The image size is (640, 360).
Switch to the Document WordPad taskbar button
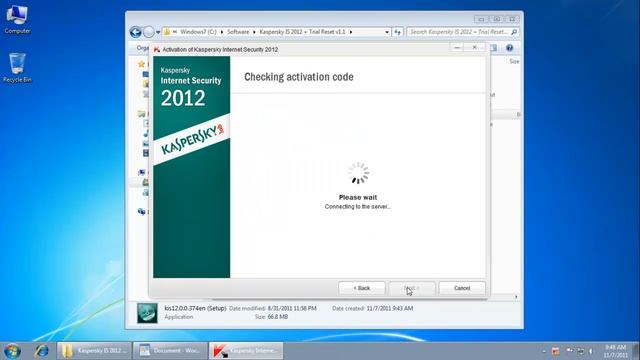coord(170,351)
